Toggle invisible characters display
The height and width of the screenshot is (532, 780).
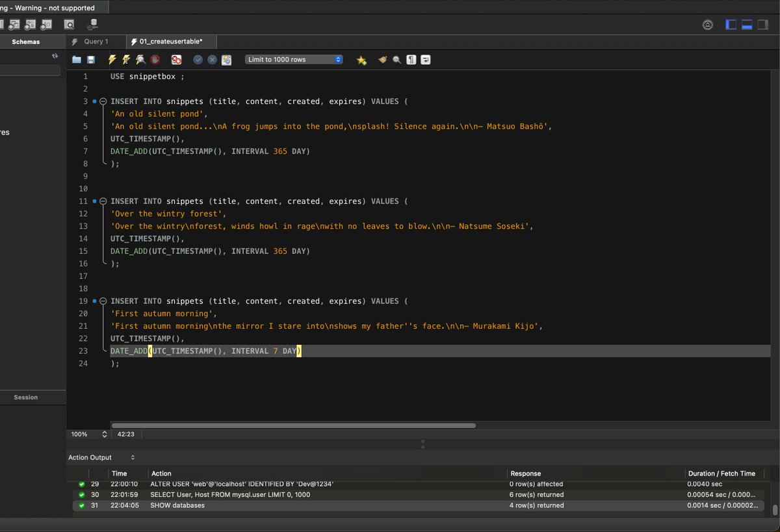(411, 60)
